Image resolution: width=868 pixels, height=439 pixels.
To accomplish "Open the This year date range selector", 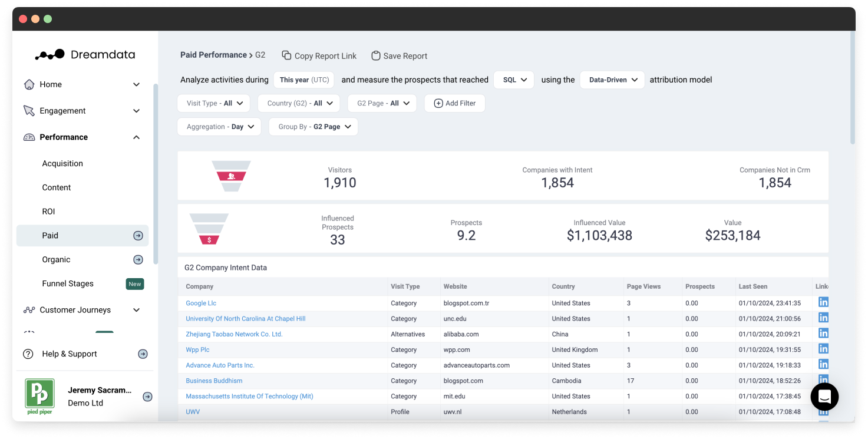I will click(x=303, y=80).
